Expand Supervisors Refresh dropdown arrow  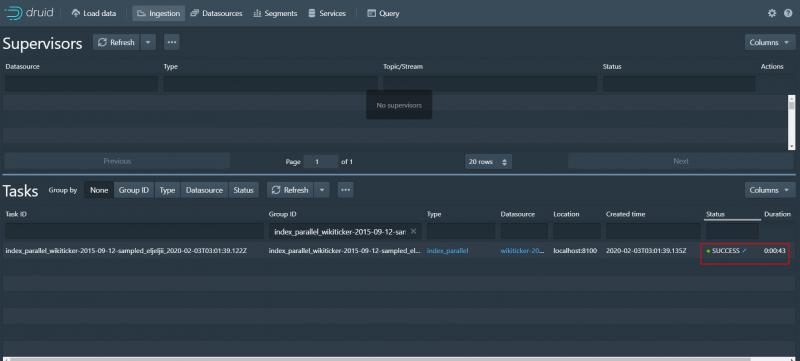[x=147, y=42]
